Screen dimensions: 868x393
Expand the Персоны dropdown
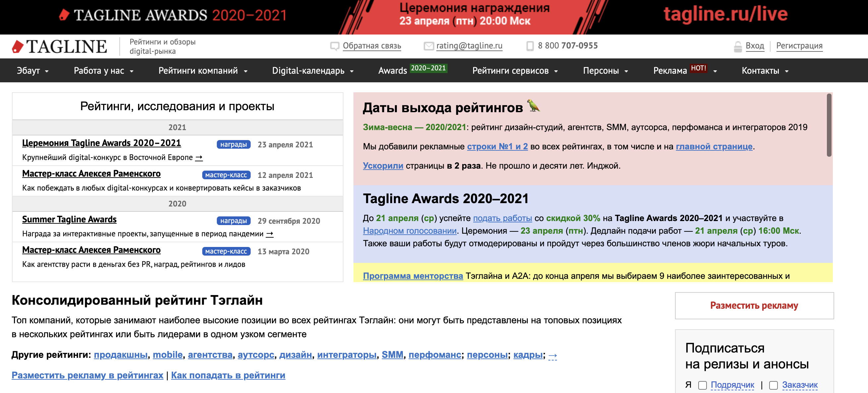pyautogui.click(x=606, y=70)
